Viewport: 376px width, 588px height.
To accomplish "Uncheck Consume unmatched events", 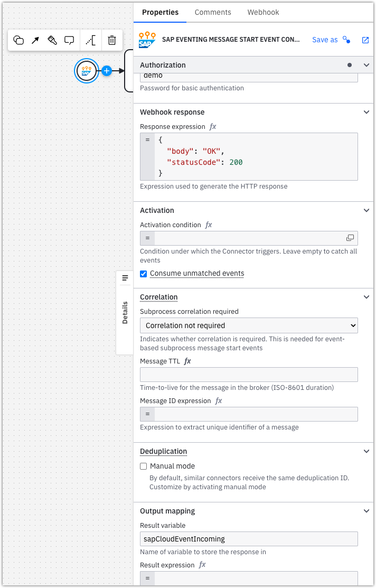I will point(144,274).
